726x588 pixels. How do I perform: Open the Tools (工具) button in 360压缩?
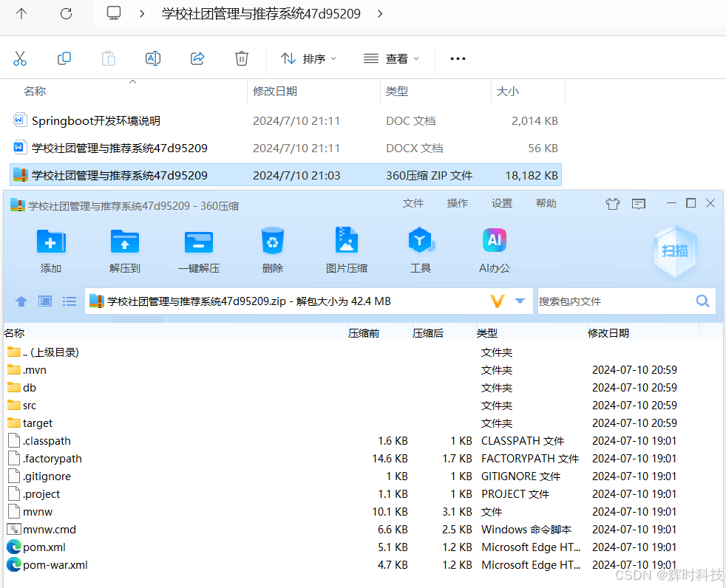[x=421, y=250]
